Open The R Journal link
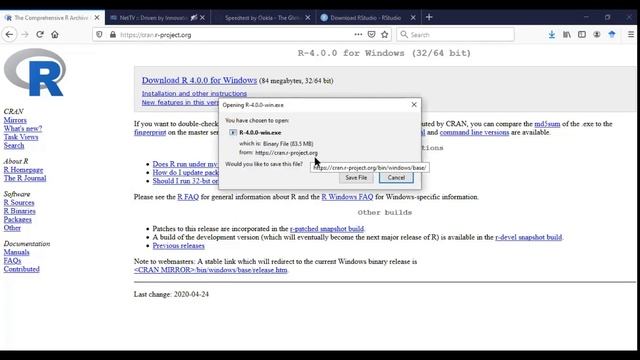Viewport: 640px width, 360px height. click(x=25, y=178)
